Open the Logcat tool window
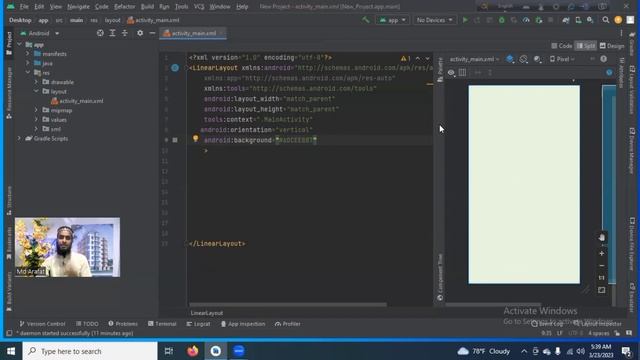The image size is (640, 360). point(198,324)
